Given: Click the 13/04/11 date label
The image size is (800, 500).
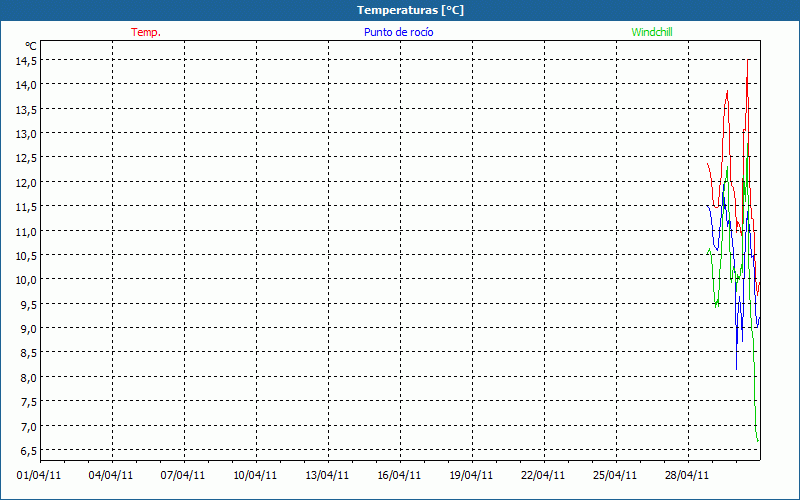Looking at the screenshot, I should (327, 475).
